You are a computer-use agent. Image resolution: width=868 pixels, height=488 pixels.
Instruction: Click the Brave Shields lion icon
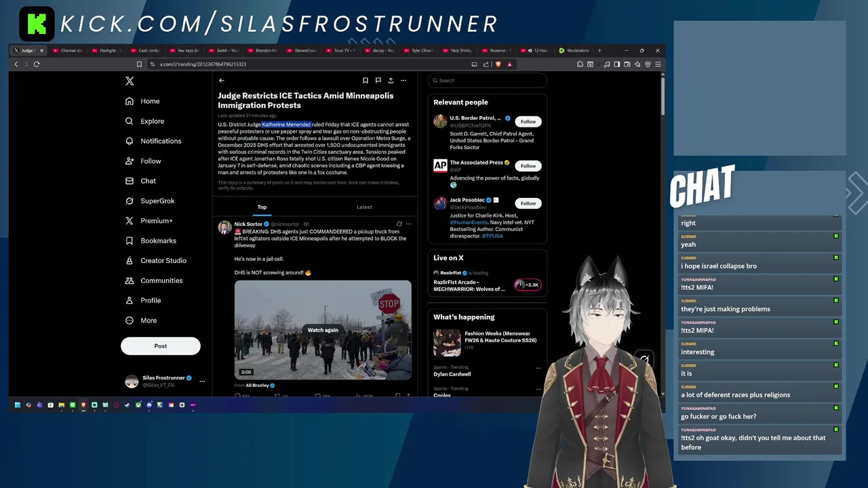[498, 64]
